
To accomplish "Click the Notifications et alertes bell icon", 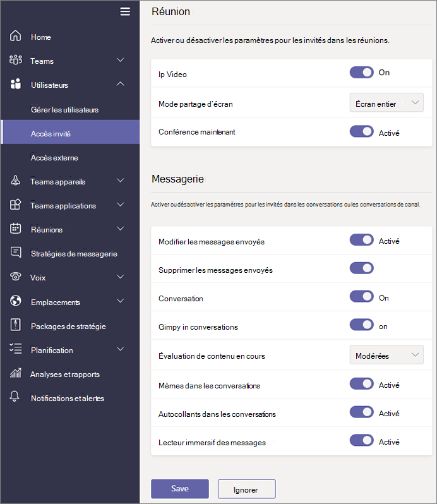I will point(16,398).
